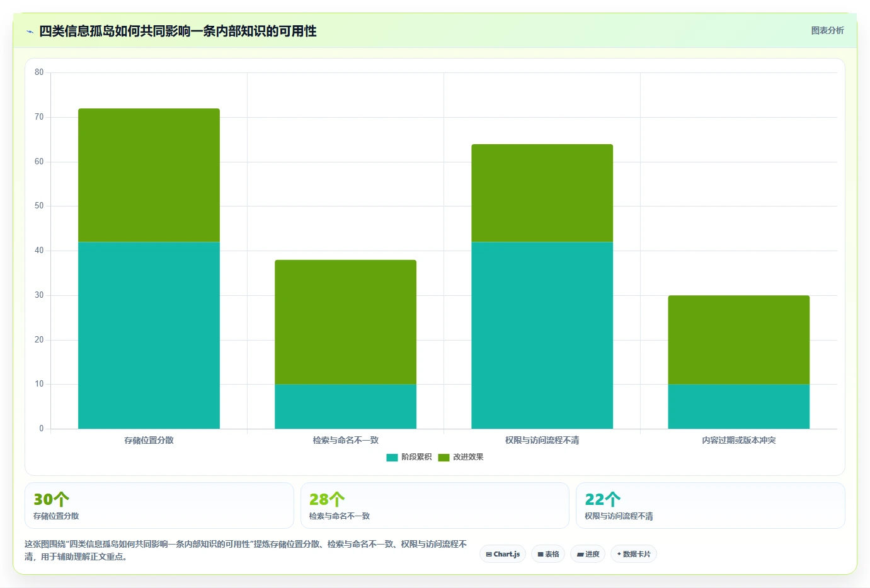The height and width of the screenshot is (588, 870).
Task: Click the y-axis value 80
Action: [39, 72]
